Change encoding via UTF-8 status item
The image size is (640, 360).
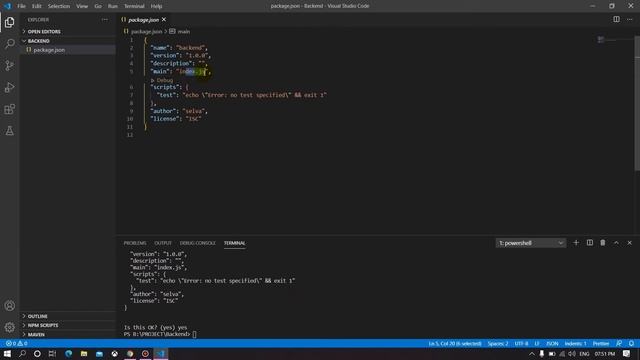(x=521, y=343)
